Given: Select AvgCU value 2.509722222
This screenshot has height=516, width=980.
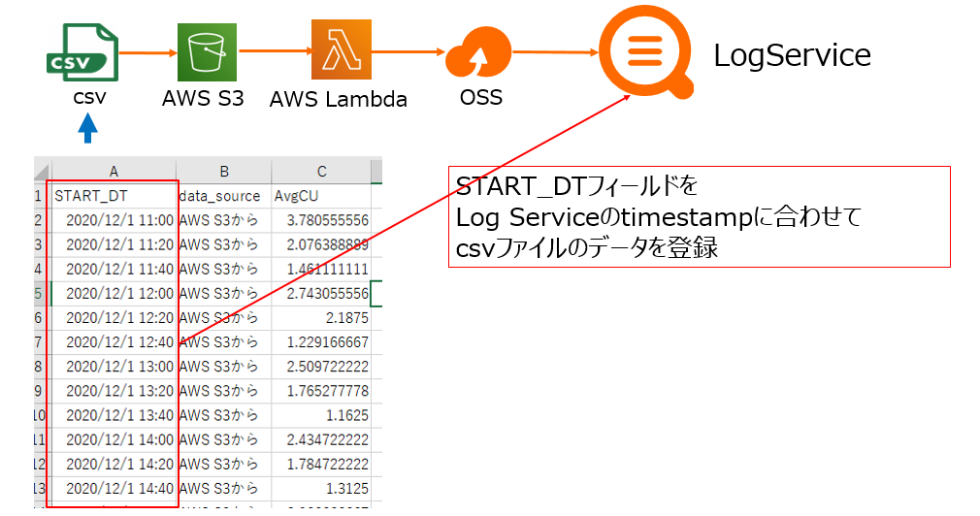Looking at the screenshot, I should [321, 367].
